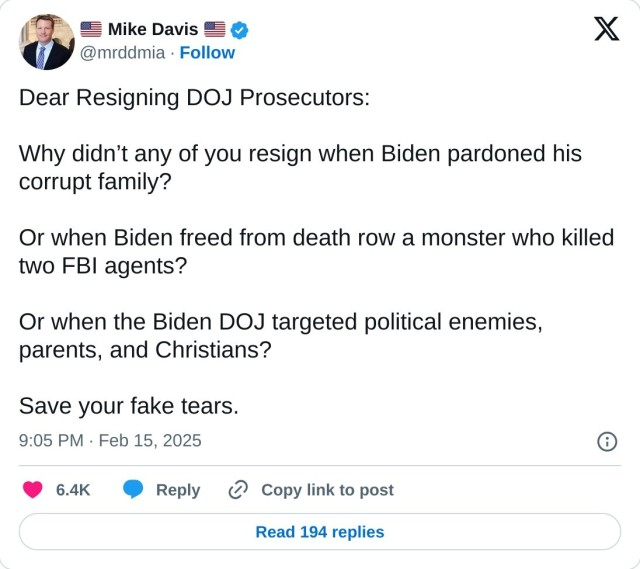Open the Twitter info circle icon
The image size is (640, 569).
point(606,441)
